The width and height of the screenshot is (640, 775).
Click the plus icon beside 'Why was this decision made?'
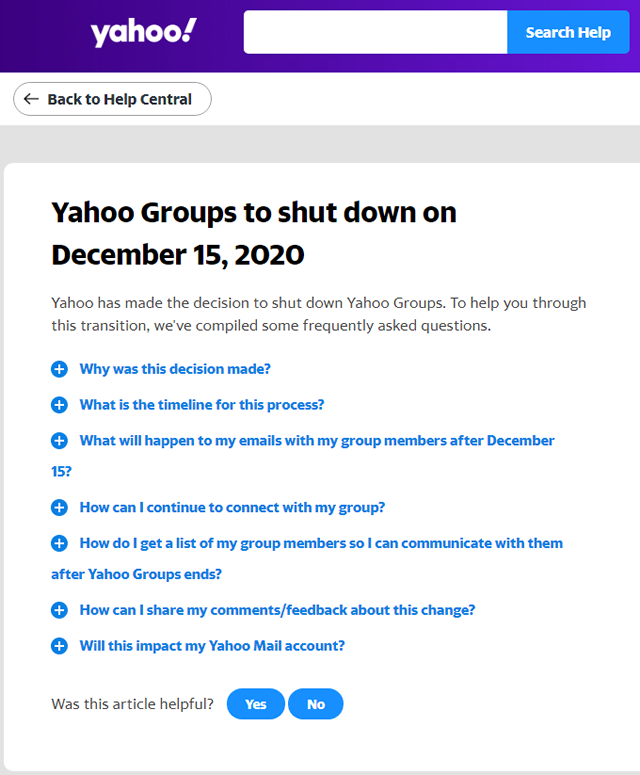60,369
